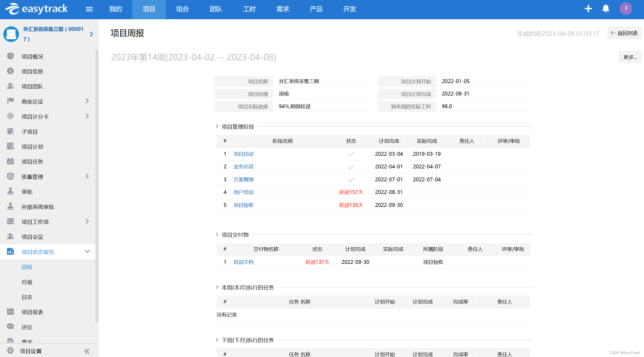Viewport: 644px width, 357px height.
Task: Open the user avatar F menu
Action: point(626,9)
